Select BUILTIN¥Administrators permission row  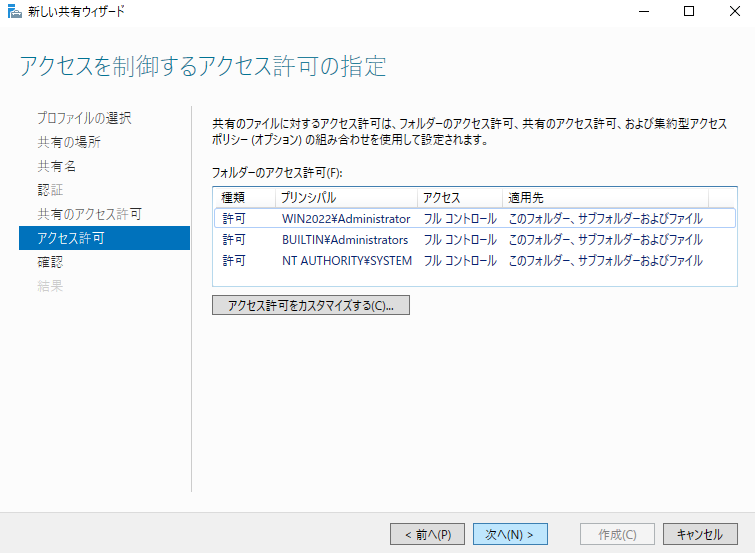point(345,240)
